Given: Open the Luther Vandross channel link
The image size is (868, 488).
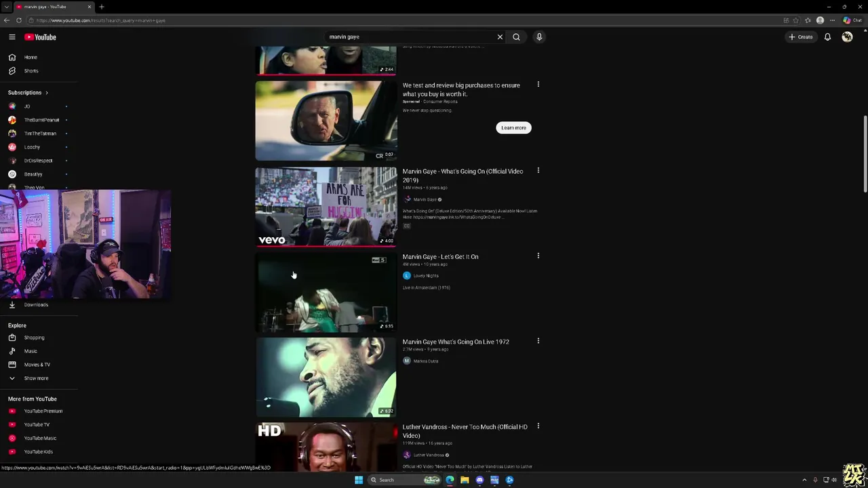Looking at the screenshot, I should pos(429,455).
